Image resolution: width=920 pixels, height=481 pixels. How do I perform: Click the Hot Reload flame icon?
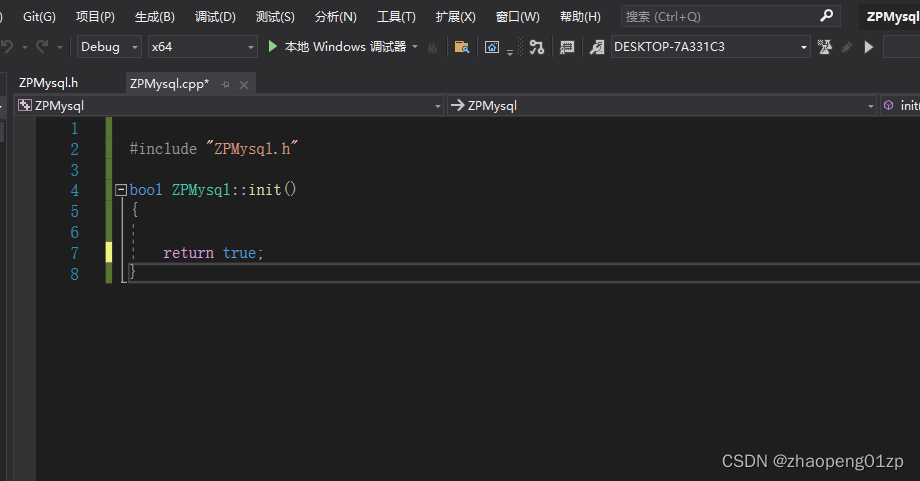432,47
